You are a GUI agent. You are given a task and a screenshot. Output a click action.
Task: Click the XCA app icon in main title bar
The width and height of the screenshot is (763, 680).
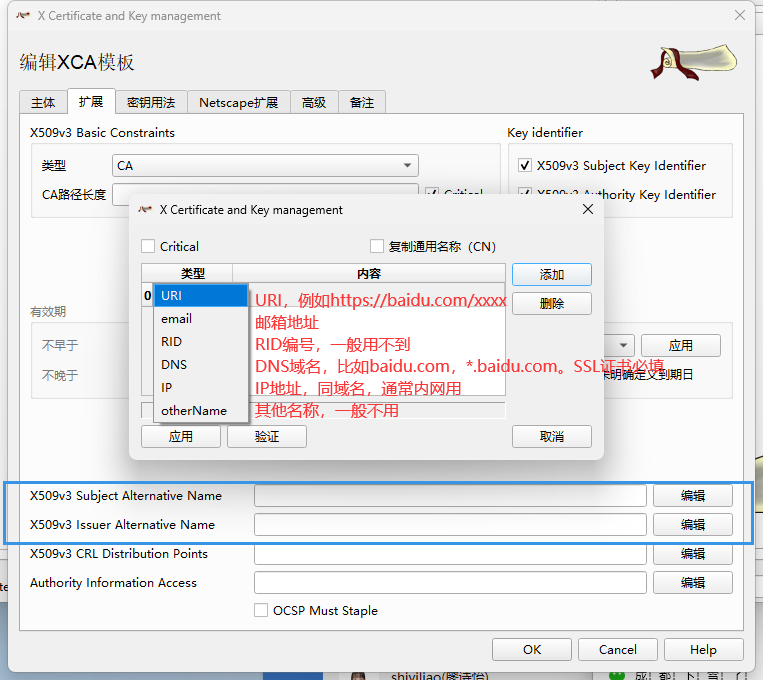pyautogui.click(x=22, y=16)
